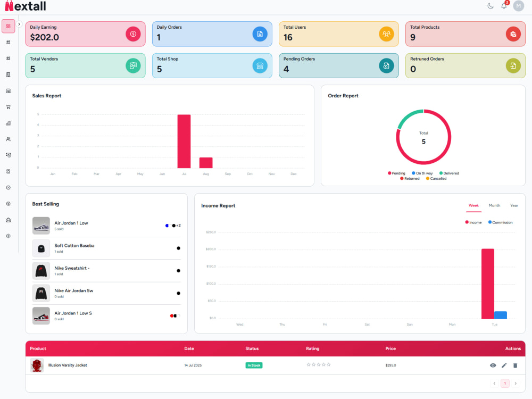The height and width of the screenshot is (399, 532).
Task: Open Air Jordan 1 Low thumbnail
Action: tap(41, 226)
